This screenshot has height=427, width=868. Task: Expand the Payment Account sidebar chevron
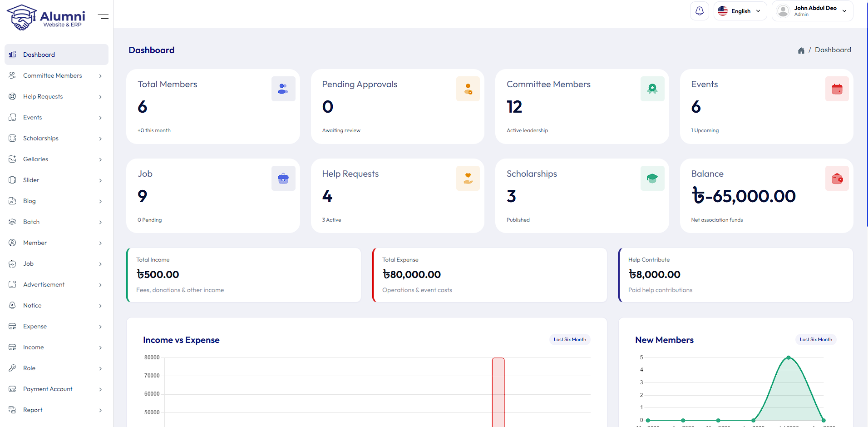pyautogui.click(x=100, y=389)
